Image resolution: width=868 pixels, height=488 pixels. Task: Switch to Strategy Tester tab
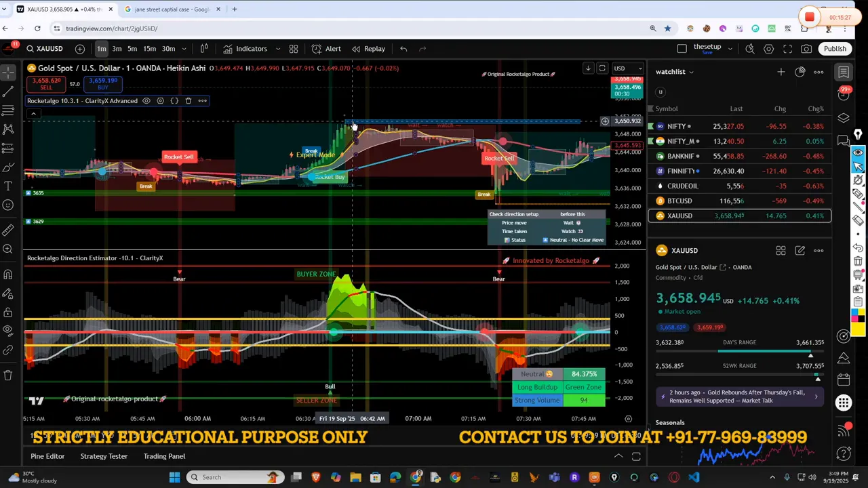104,456
